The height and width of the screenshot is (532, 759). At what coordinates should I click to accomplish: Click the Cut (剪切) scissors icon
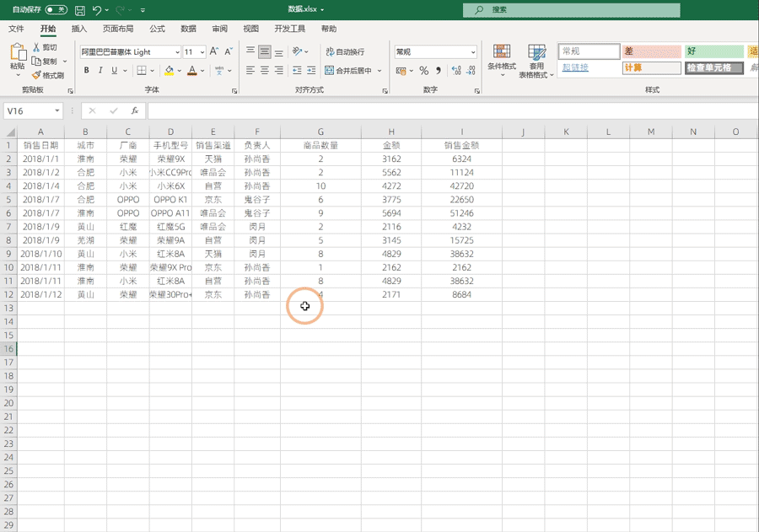click(36, 47)
